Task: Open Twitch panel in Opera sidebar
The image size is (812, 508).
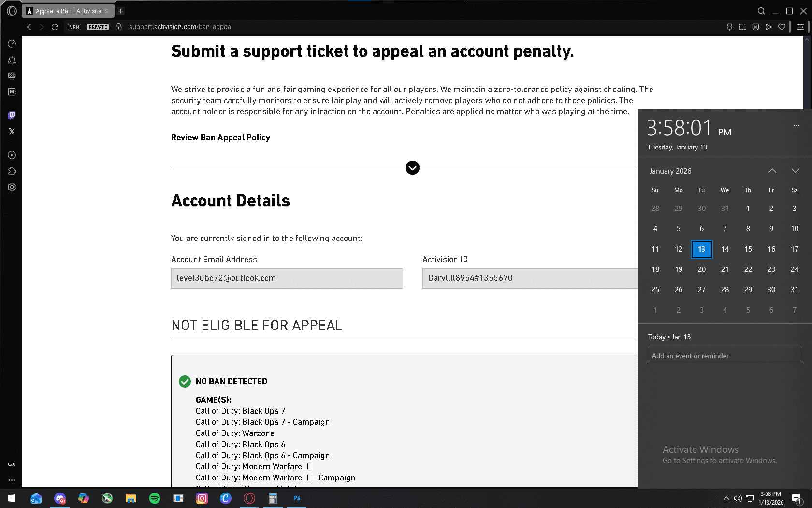Action: tap(12, 115)
